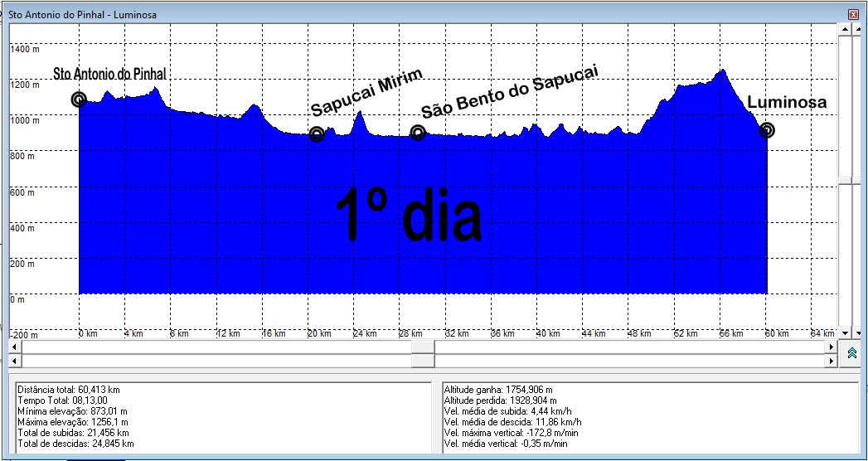Select the Luminosa waypoint marker
868x461 pixels.
767,130
